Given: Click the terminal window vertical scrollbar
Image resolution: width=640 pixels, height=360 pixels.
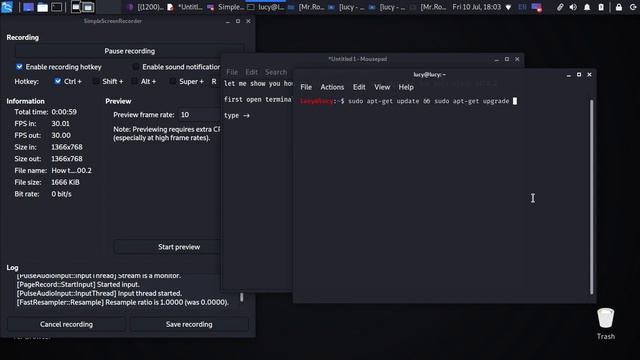Looking at the screenshot, I should (591, 196).
